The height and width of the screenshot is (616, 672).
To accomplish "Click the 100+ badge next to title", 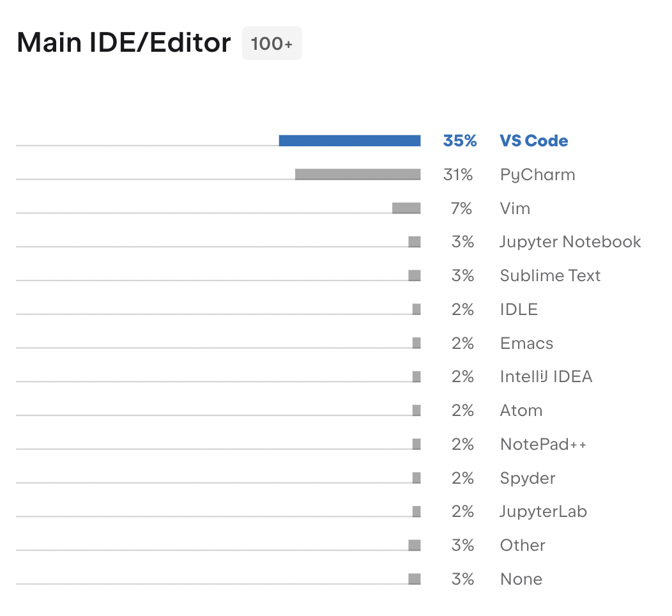I will pyautogui.click(x=272, y=43).
